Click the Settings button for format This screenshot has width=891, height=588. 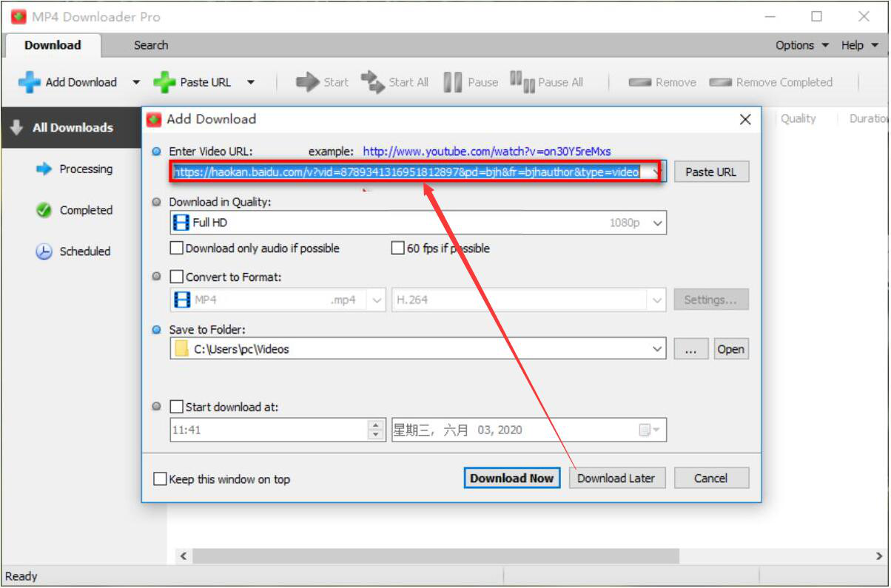[x=711, y=300]
